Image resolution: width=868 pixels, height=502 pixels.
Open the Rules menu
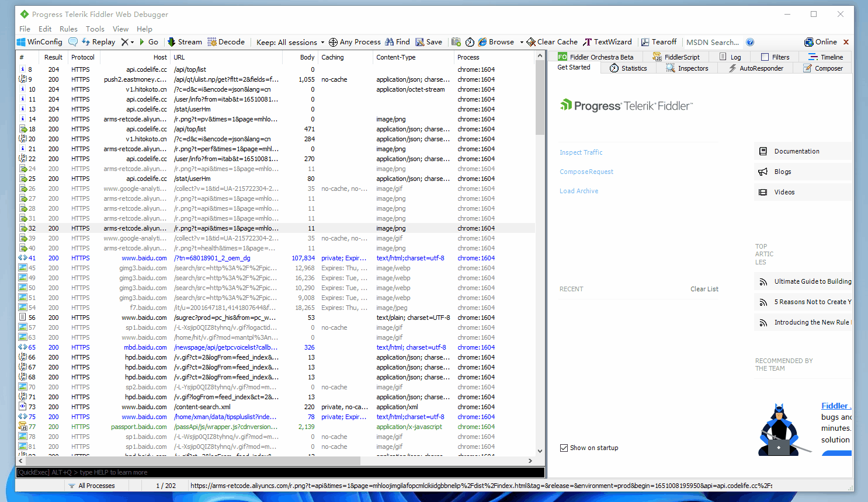[x=68, y=29]
